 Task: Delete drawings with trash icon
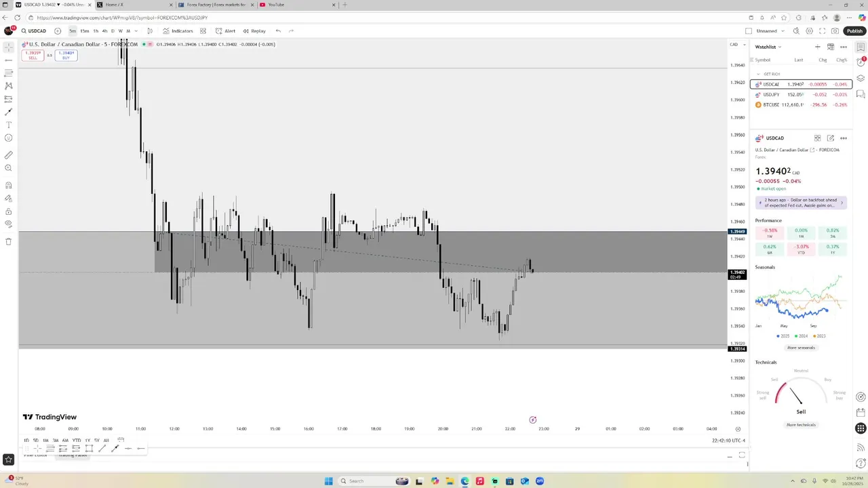click(x=9, y=241)
